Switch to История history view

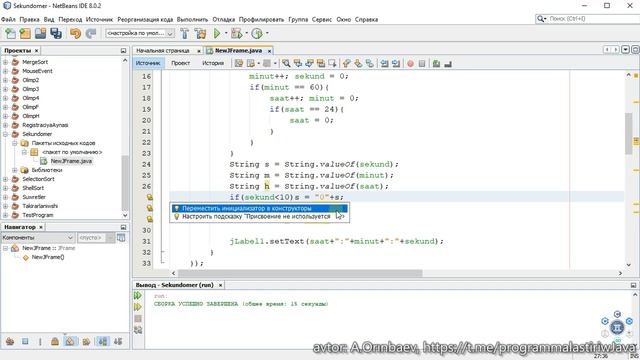tap(213, 63)
